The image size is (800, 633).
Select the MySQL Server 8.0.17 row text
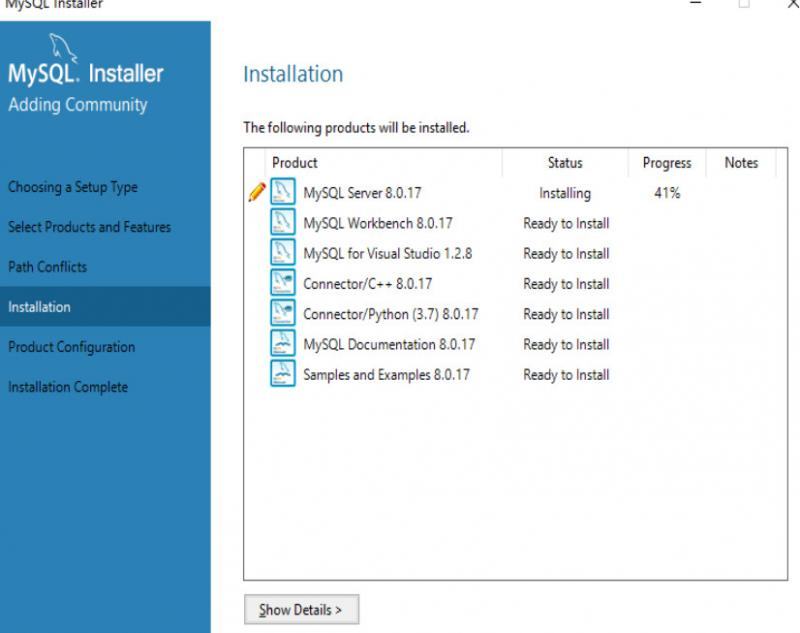point(362,193)
